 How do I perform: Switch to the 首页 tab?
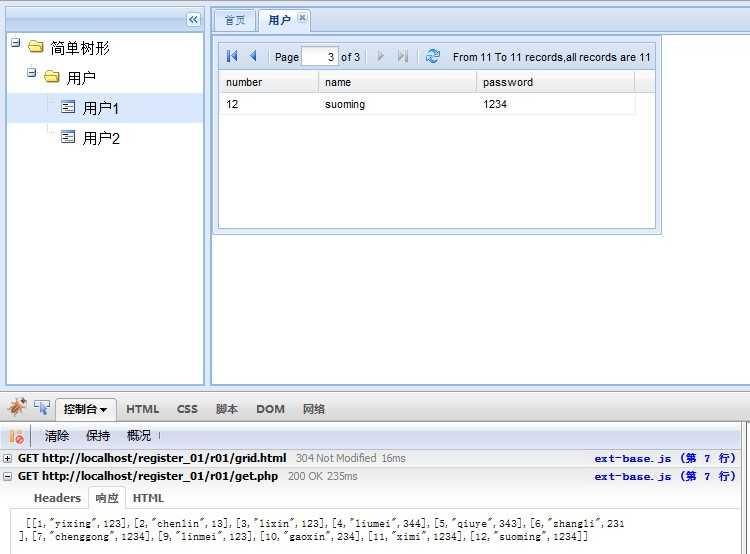[x=235, y=21]
